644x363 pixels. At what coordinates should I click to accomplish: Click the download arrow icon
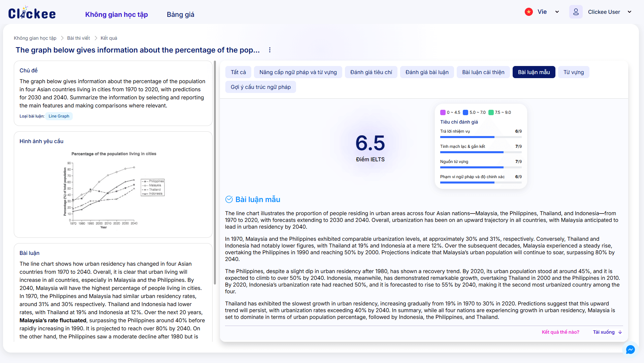pyautogui.click(x=620, y=332)
